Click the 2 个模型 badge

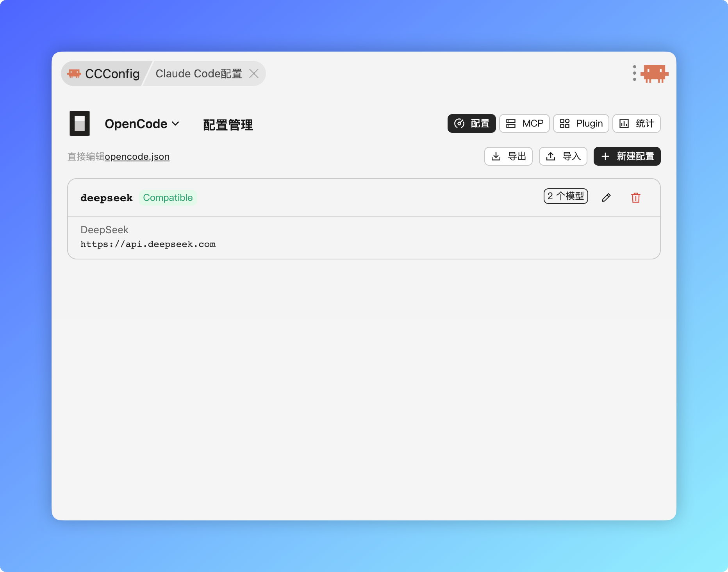pyautogui.click(x=566, y=196)
